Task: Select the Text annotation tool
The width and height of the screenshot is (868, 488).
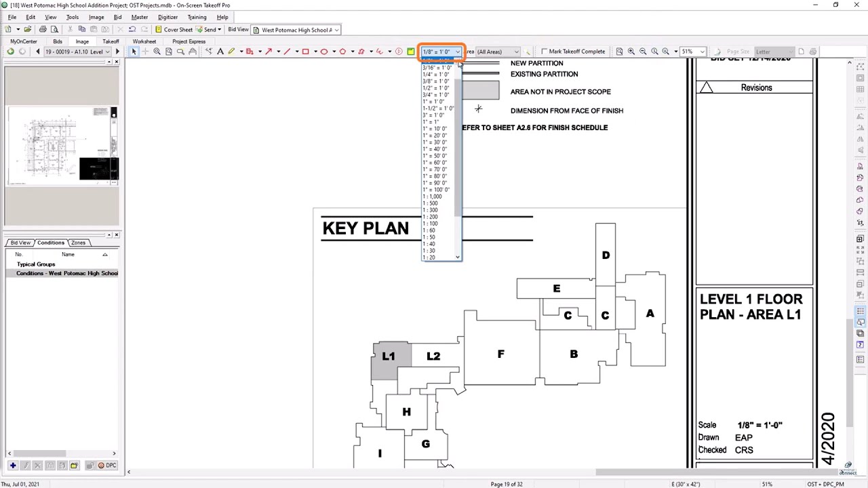Action: [x=220, y=52]
